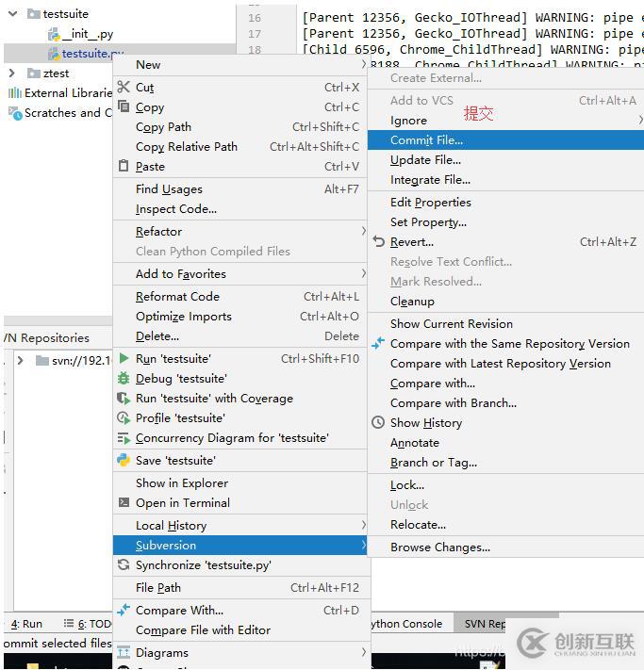
Task: Click the svn://192.1 repository folder icon
Action: click(42, 361)
